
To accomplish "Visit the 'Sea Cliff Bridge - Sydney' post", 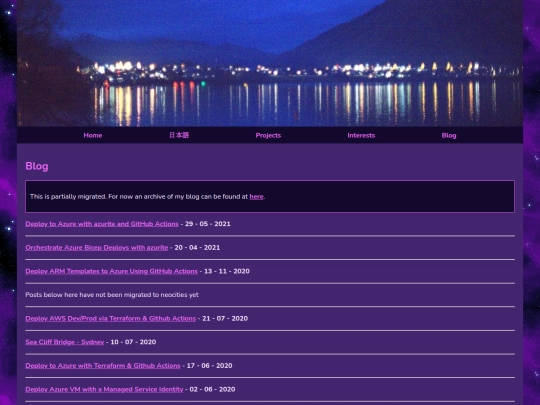I will (65, 342).
